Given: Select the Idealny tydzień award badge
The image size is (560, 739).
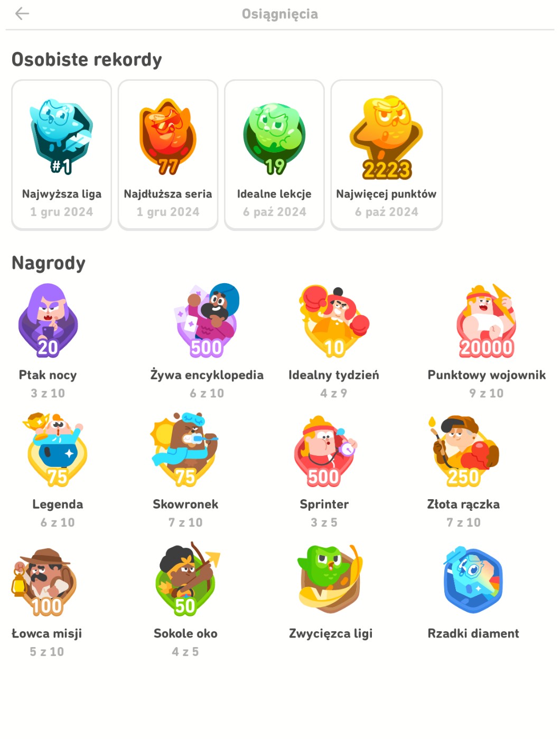Looking at the screenshot, I should click(x=334, y=321).
